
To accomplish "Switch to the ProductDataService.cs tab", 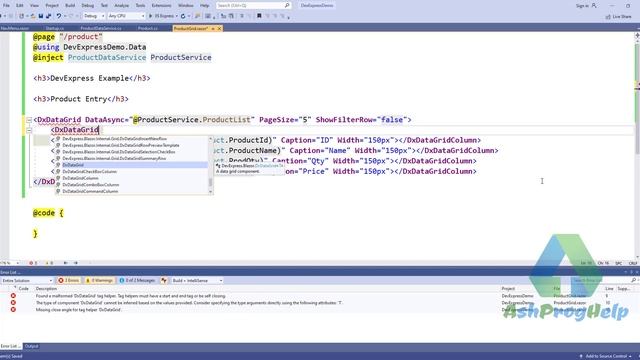I will [101, 28].
